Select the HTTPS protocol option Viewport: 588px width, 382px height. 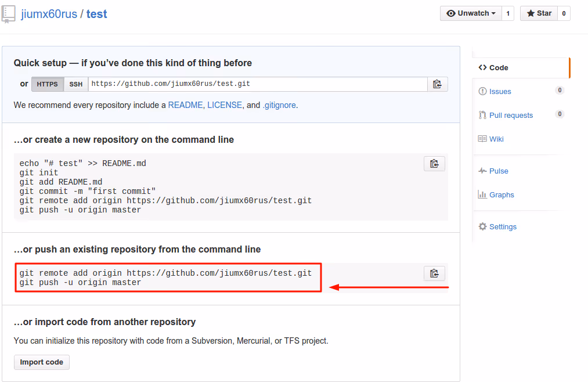coord(47,84)
